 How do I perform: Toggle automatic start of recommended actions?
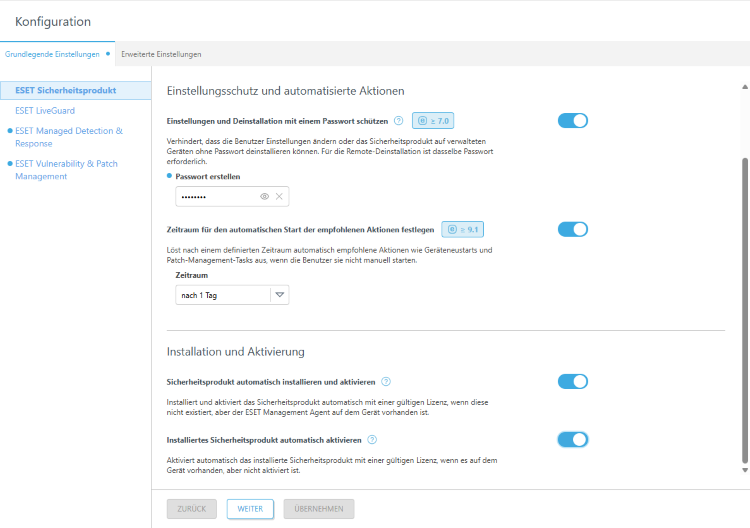click(573, 229)
